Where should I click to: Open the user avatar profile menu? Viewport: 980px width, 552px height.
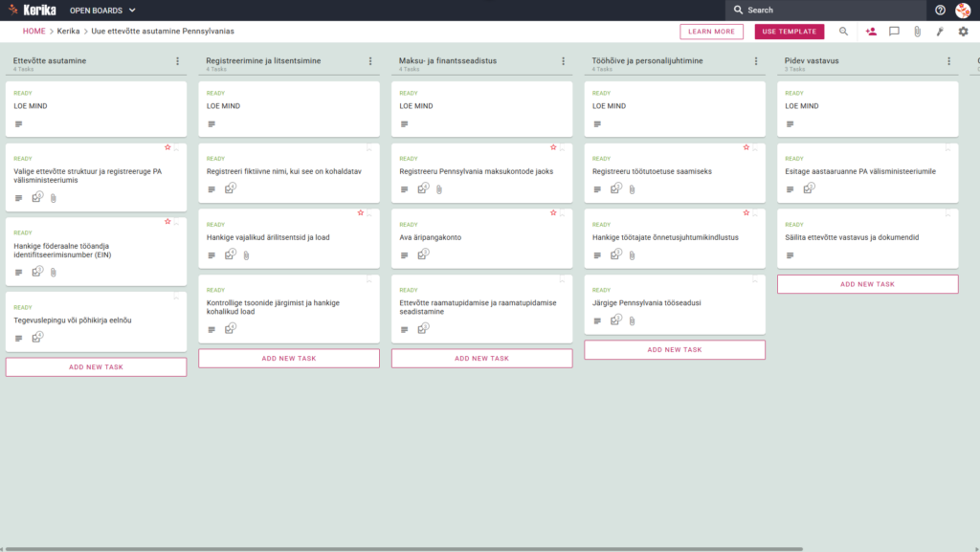963,10
